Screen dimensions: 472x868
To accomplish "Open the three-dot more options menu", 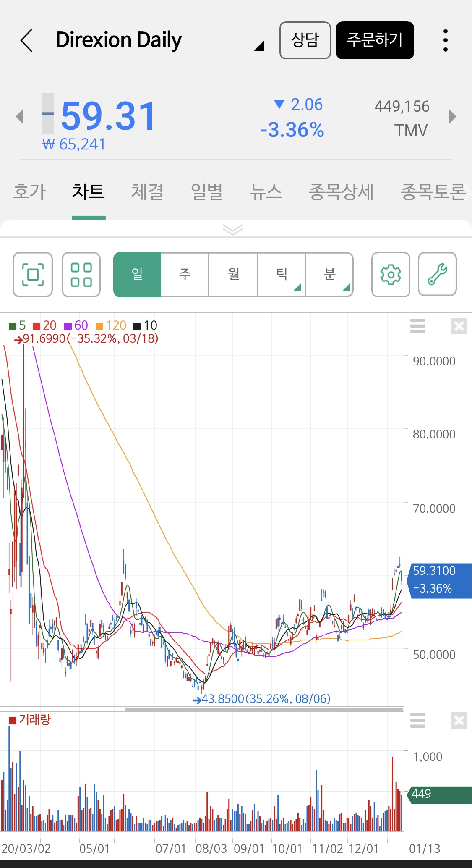I will tap(445, 40).
